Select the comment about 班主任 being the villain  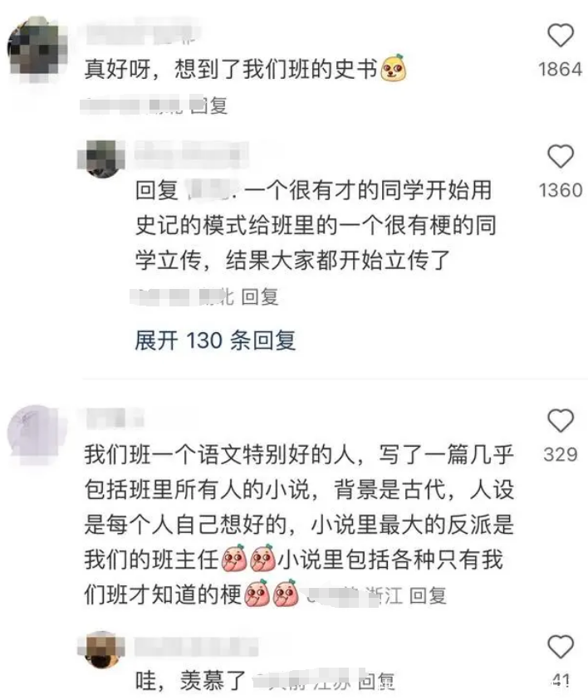299,525
